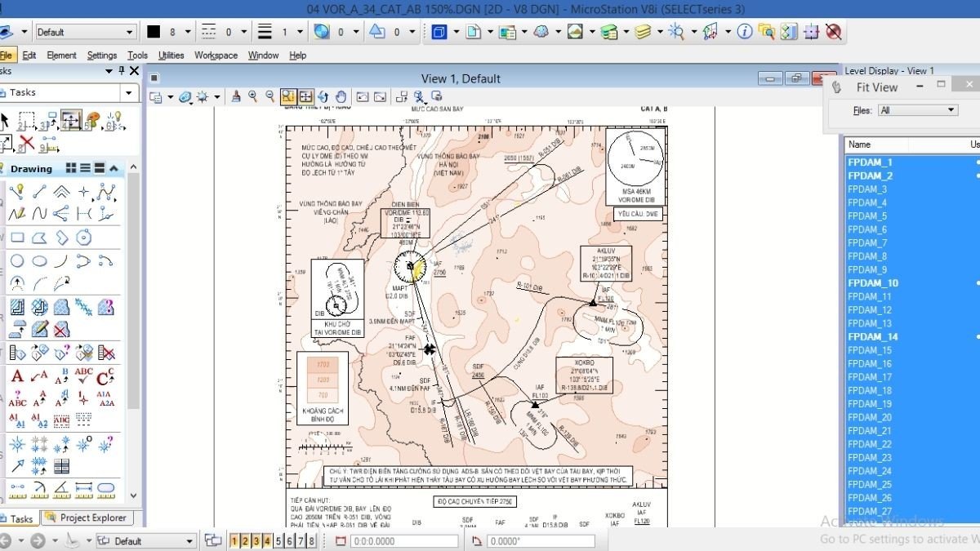Image resolution: width=980 pixels, height=551 pixels.
Task: Click the Fit View tool icon
Action: click(306, 96)
